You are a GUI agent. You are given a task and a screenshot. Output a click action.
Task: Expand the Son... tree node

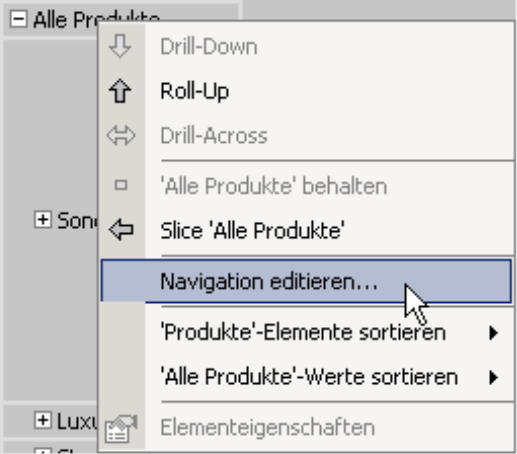[43, 220]
